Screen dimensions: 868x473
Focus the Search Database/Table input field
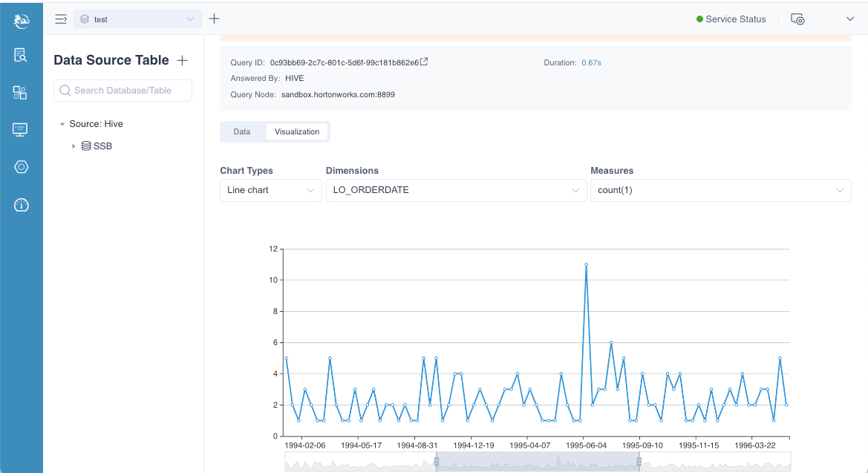[123, 91]
